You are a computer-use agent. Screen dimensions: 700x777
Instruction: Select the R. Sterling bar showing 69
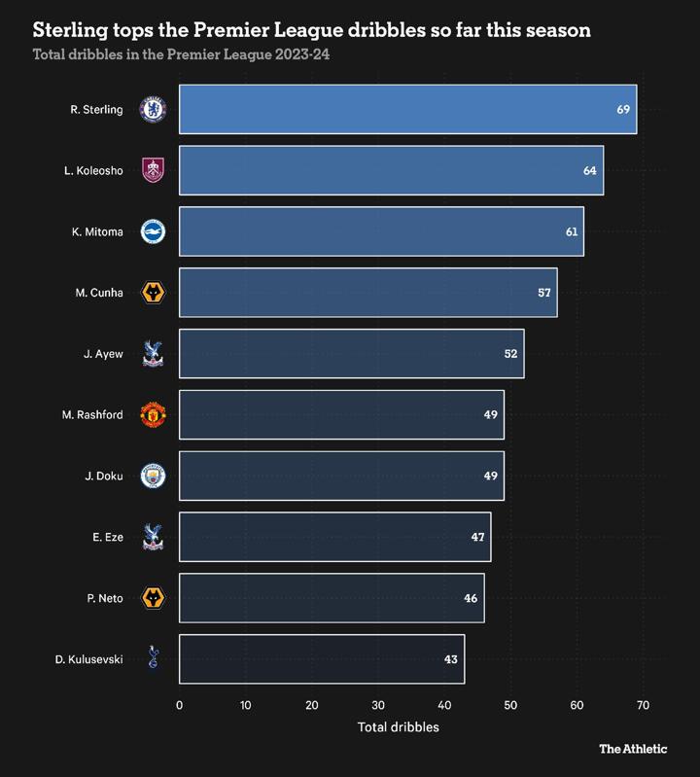click(407, 110)
